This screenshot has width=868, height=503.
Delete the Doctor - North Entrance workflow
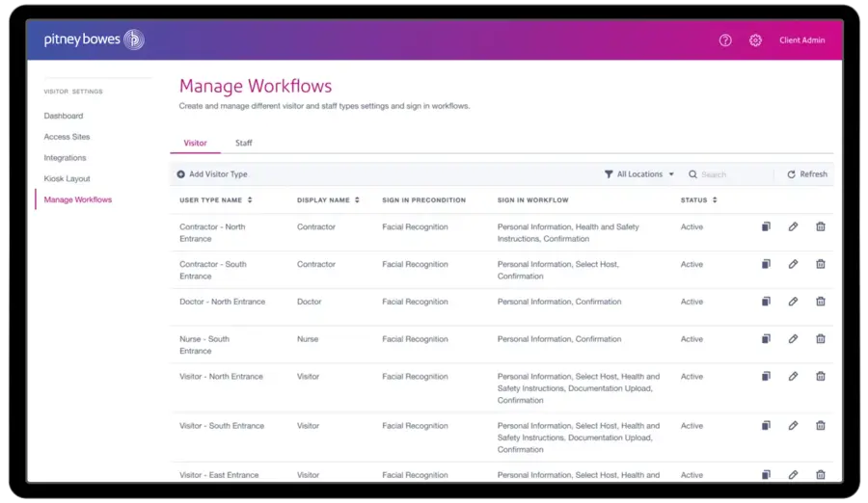pos(821,302)
